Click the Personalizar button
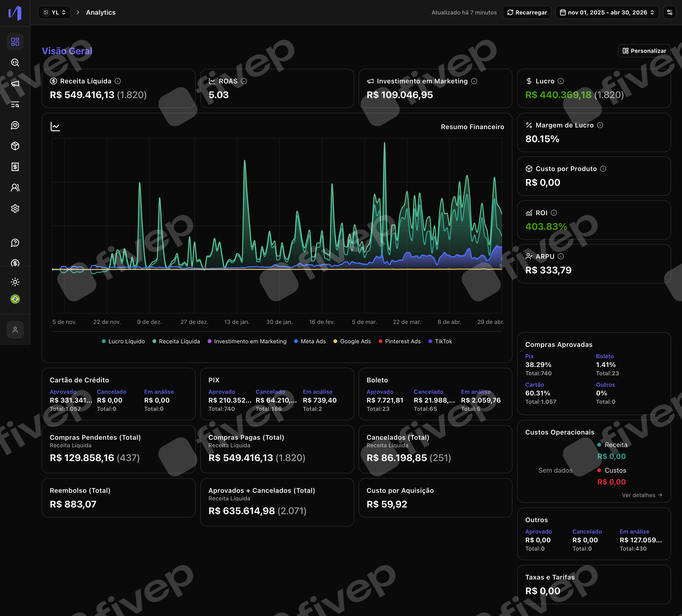The height and width of the screenshot is (616, 682). tap(644, 51)
